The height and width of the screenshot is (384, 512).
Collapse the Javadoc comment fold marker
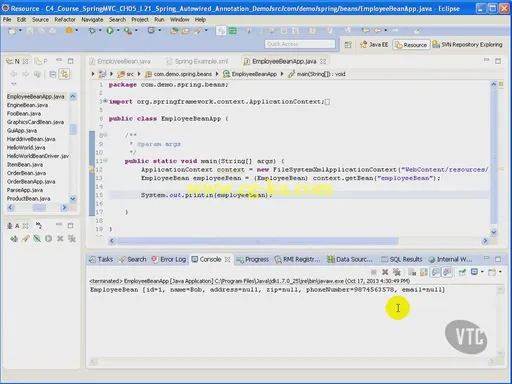[x=105, y=135]
